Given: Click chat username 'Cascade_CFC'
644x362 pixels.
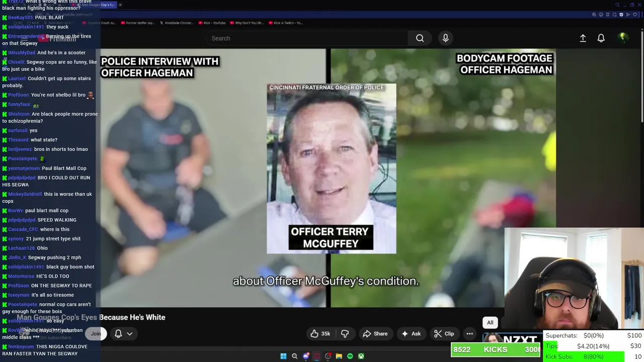Looking at the screenshot, I should tap(23, 229).
